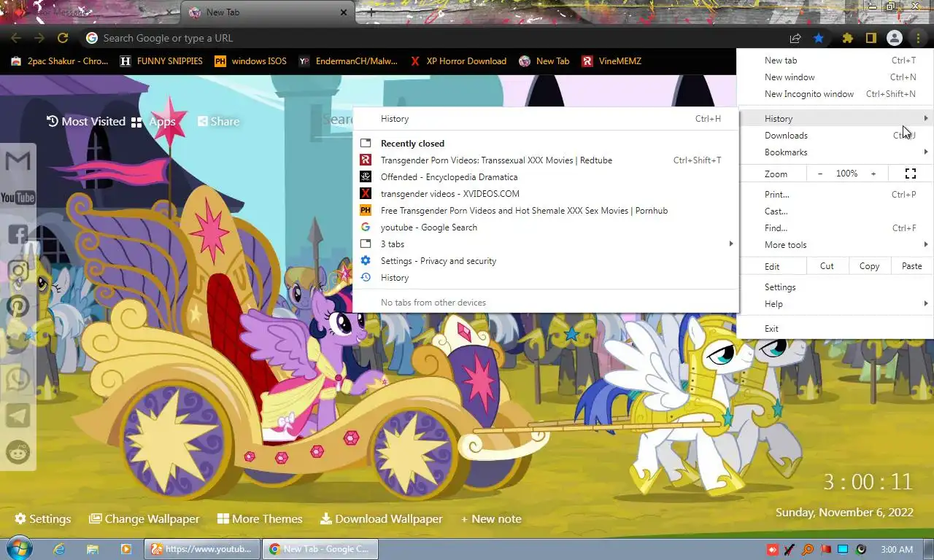Reopen Offended - Encyclopedia Dramatica entry
This screenshot has width=934, height=560.
tap(546, 177)
